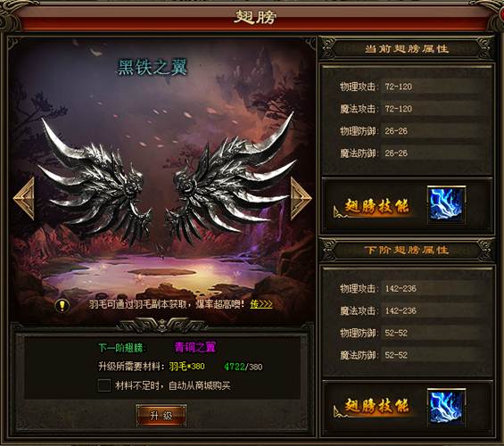Open the 传>>> teleport link
This screenshot has height=446, width=504.
(x=261, y=304)
